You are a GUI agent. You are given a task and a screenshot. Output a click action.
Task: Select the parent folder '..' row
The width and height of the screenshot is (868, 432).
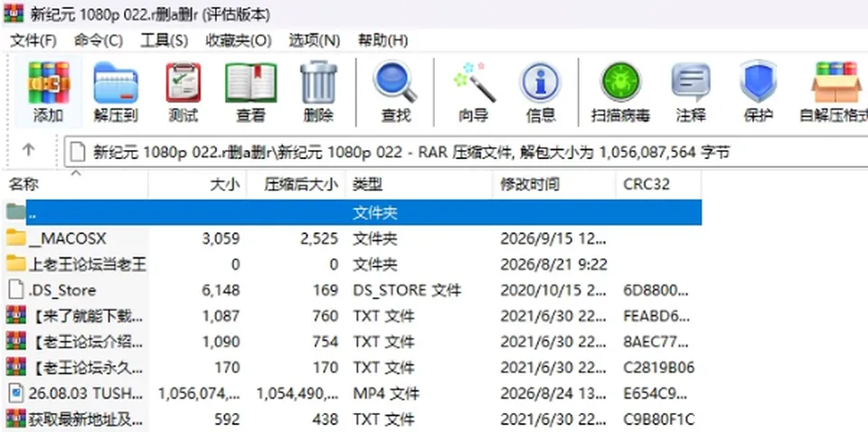(363, 212)
